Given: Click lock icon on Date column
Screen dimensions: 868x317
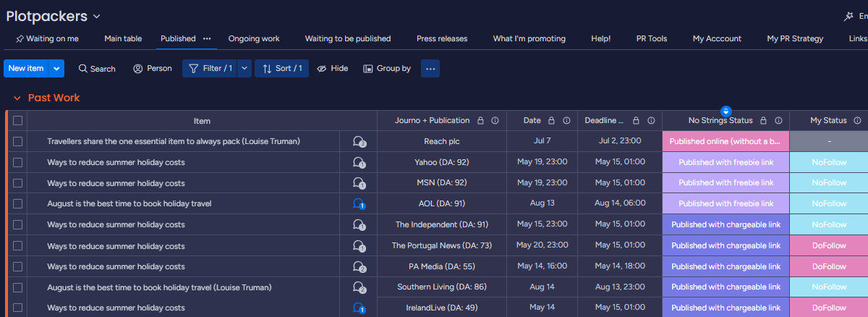Looking at the screenshot, I should [x=551, y=121].
